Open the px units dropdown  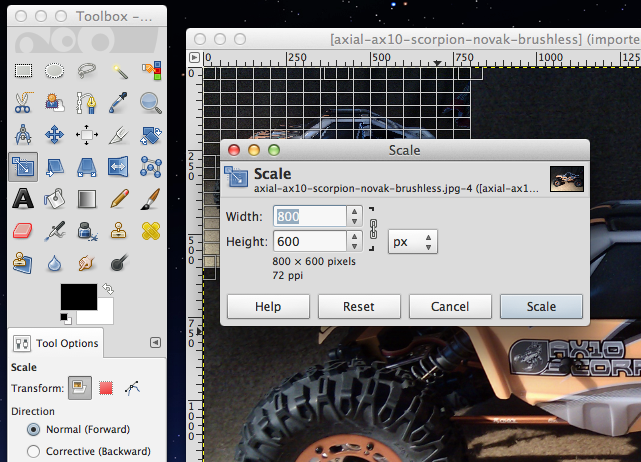(412, 242)
